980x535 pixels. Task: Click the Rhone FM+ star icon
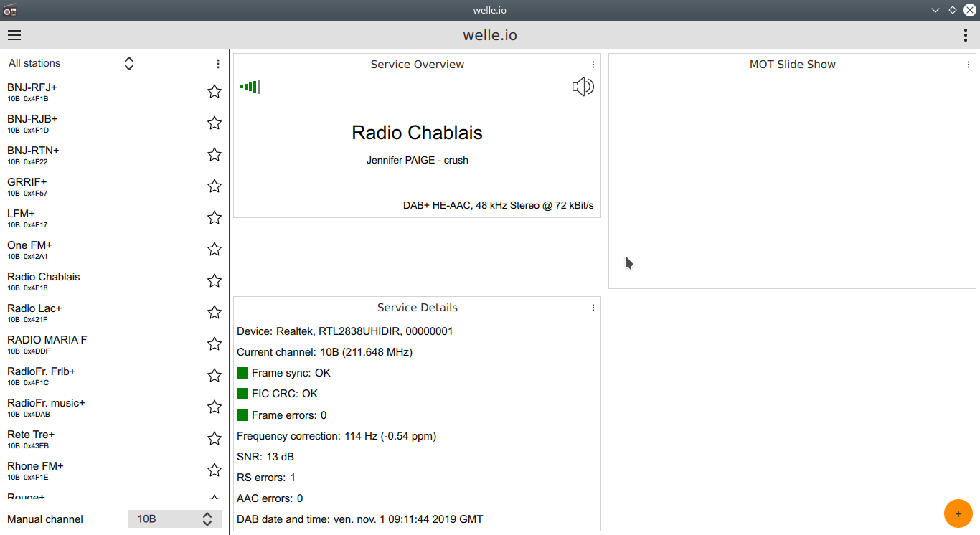(215, 470)
